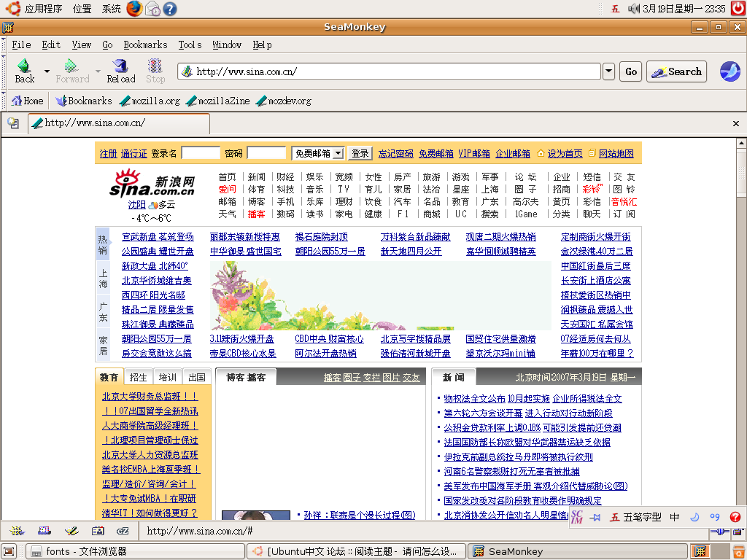Viewport: 747px width, 560px height.
Task: Open ChatZilla from the status bar
Action: (x=123, y=531)
